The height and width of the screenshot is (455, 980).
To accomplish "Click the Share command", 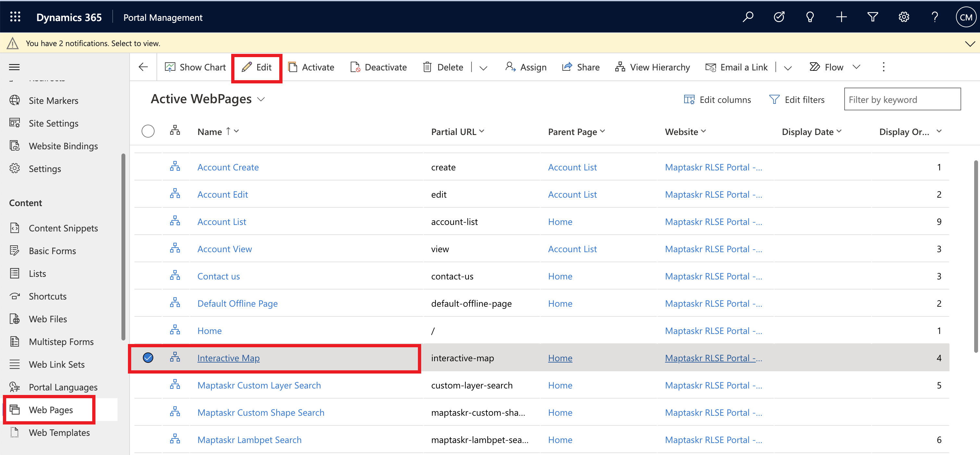I will click(581, 67).
